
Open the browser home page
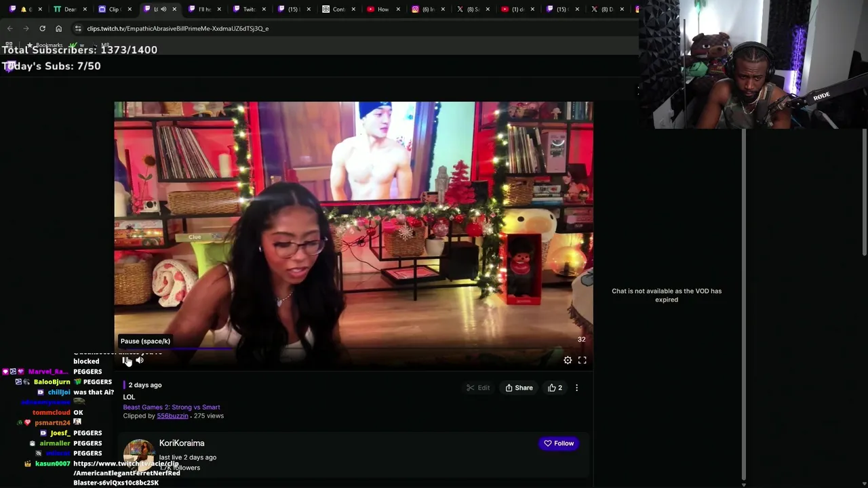(58, 28)
